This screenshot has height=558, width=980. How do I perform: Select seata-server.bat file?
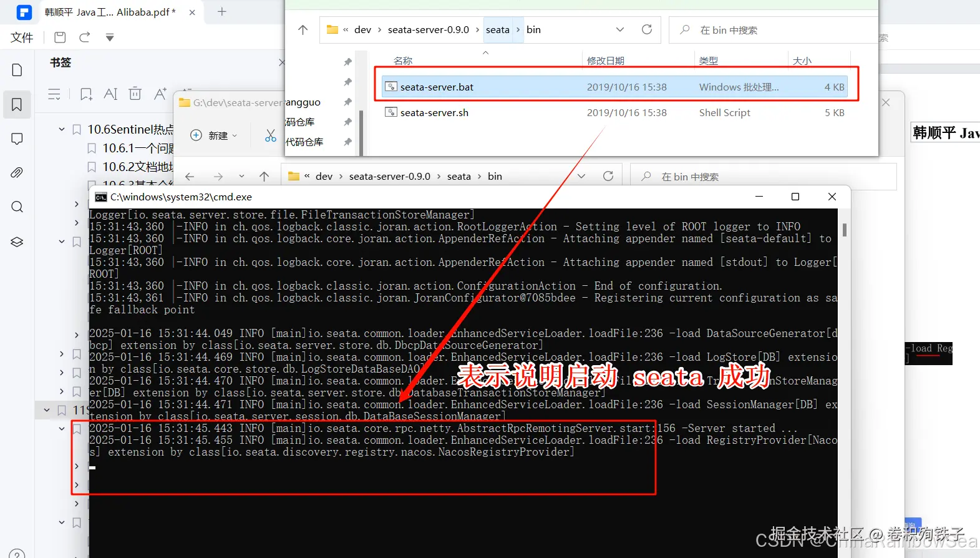click(616, 87)
